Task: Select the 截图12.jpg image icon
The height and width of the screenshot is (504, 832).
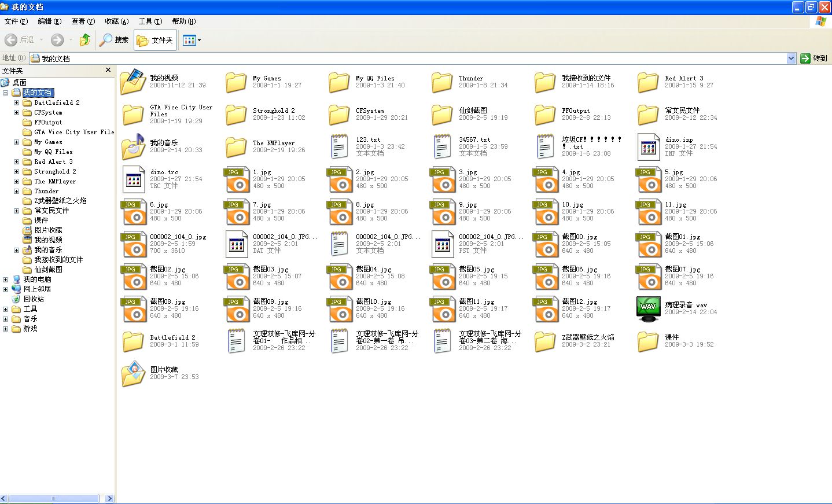Action: tap(545, 308)
